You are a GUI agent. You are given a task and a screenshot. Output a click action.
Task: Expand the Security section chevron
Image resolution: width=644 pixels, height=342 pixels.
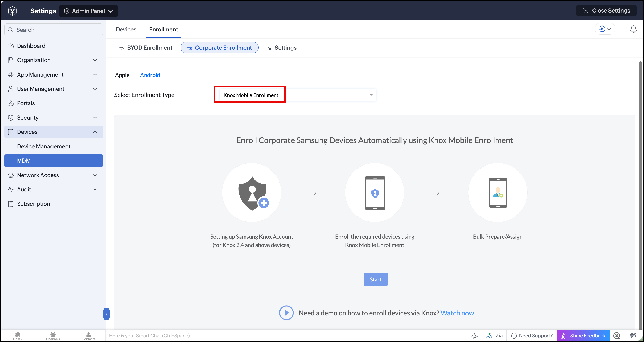pyautogui.click(x=95, y=118)
